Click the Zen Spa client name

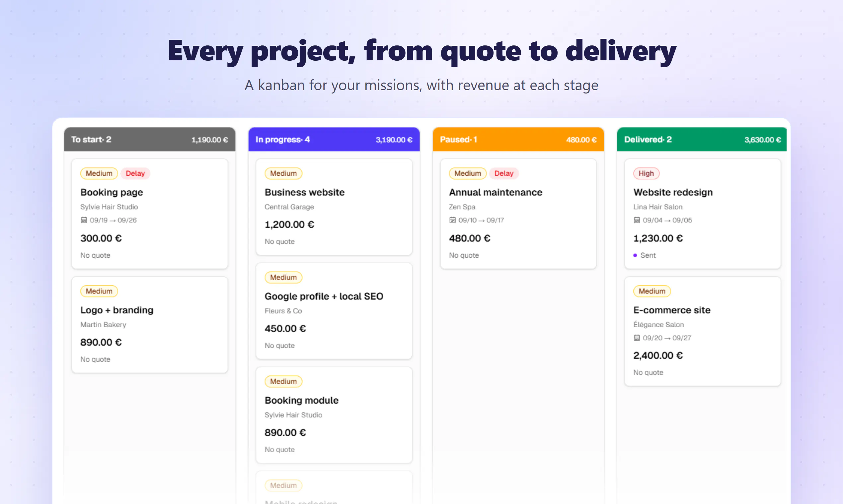click(462, 207)
